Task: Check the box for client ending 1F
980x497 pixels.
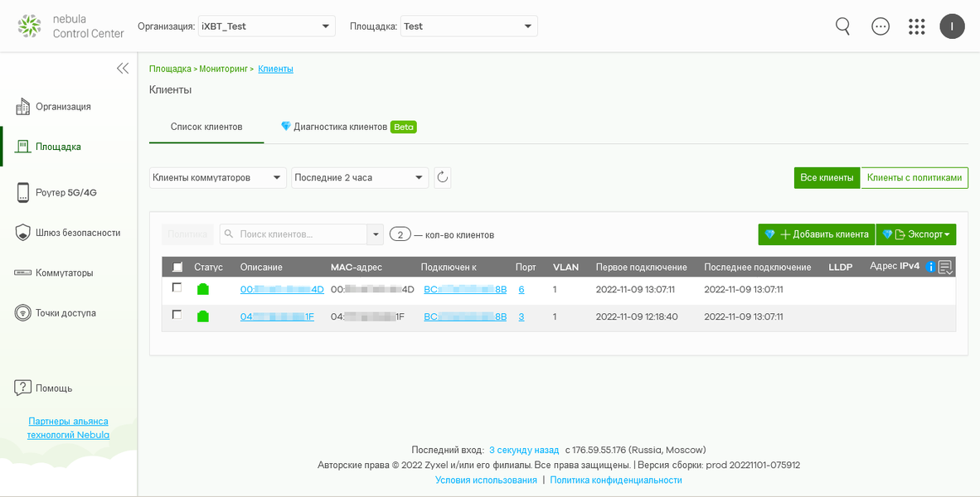Action: coord(177,316)
